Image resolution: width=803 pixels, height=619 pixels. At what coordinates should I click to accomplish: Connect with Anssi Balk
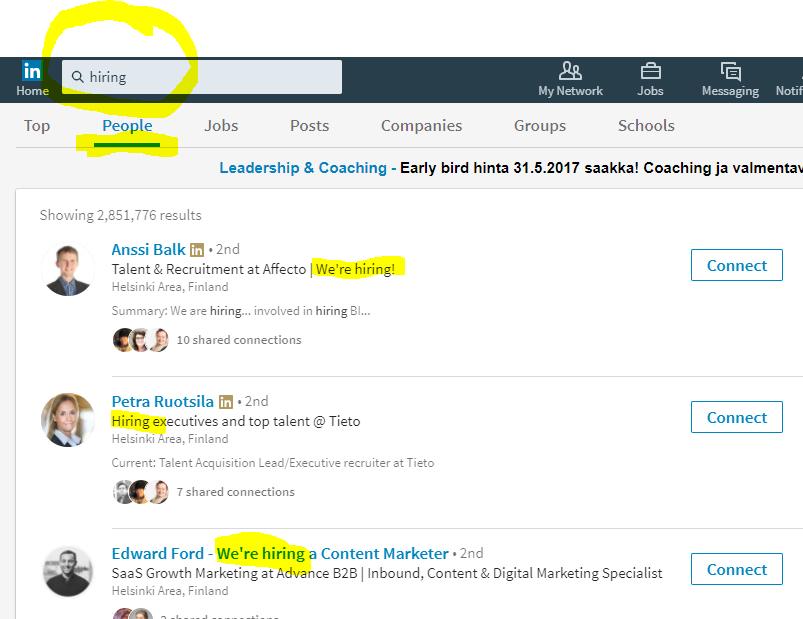(736, 265)
